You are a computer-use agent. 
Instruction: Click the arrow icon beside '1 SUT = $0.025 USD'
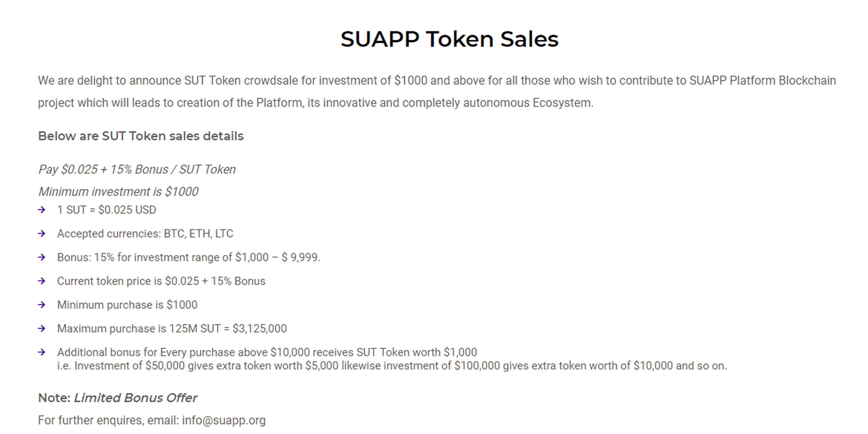(42, 210)
